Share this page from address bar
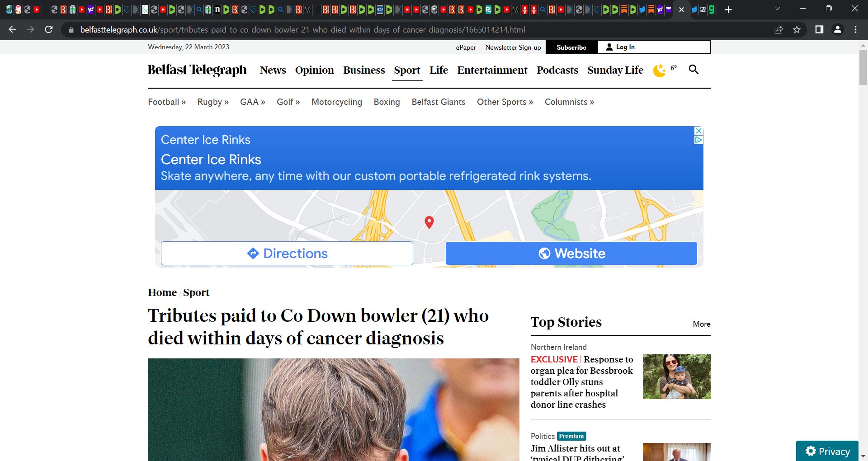 click(x=778, y=30)
